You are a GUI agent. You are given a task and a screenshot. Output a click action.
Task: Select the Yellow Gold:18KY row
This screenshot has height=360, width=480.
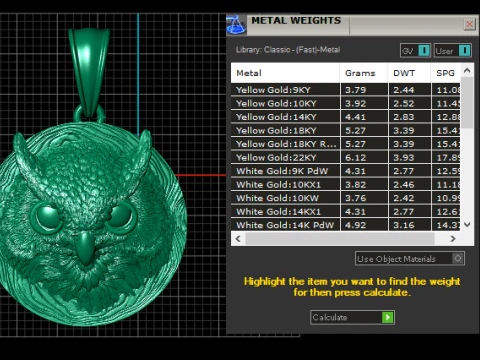pos(346,130)
